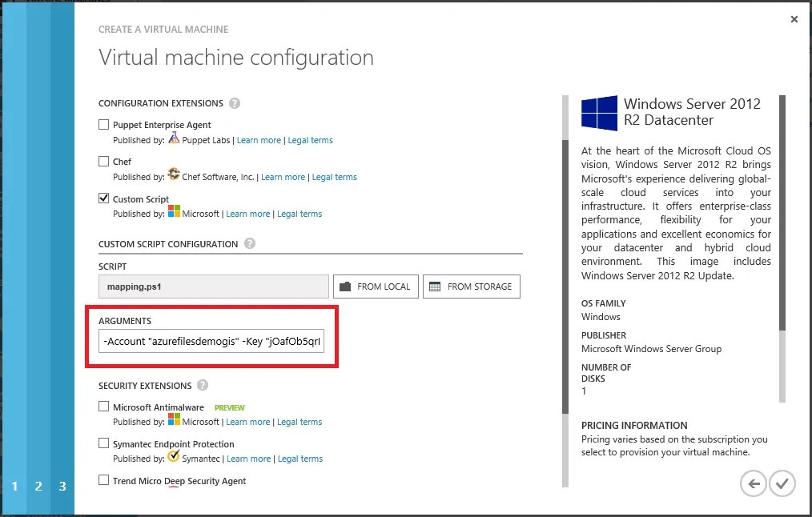
Task: Uncheck the Custom Script checkbox
Action: coord(103,198)
